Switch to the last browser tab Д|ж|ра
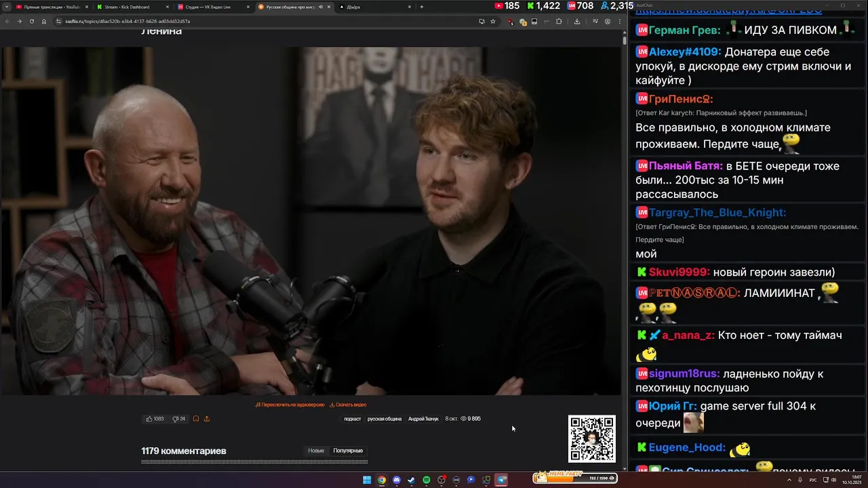This screenshot has width=868, height=488. point(373,7)
